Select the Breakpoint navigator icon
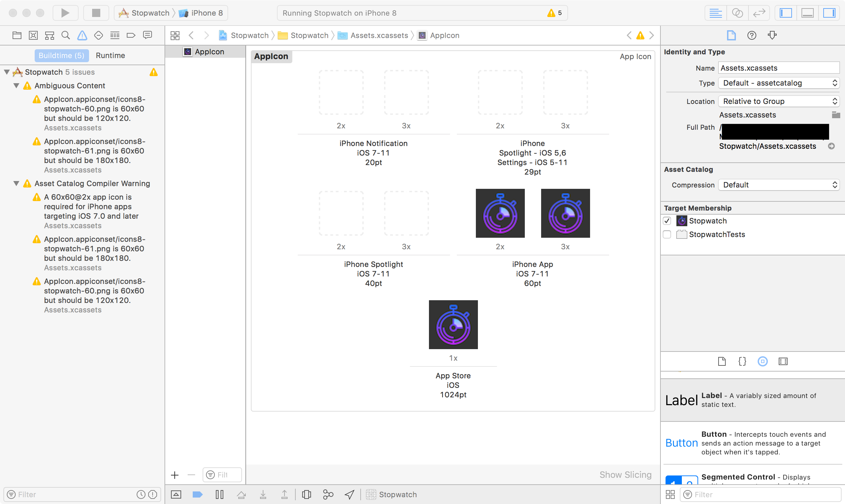This screenshot has width=845, height=504. pos(131,35)
